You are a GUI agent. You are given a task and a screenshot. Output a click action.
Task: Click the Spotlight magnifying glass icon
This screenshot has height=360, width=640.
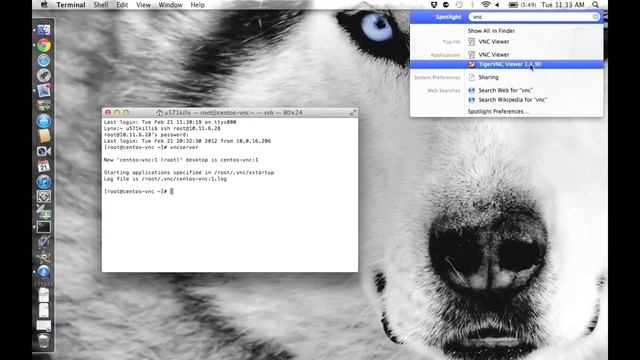596,5
